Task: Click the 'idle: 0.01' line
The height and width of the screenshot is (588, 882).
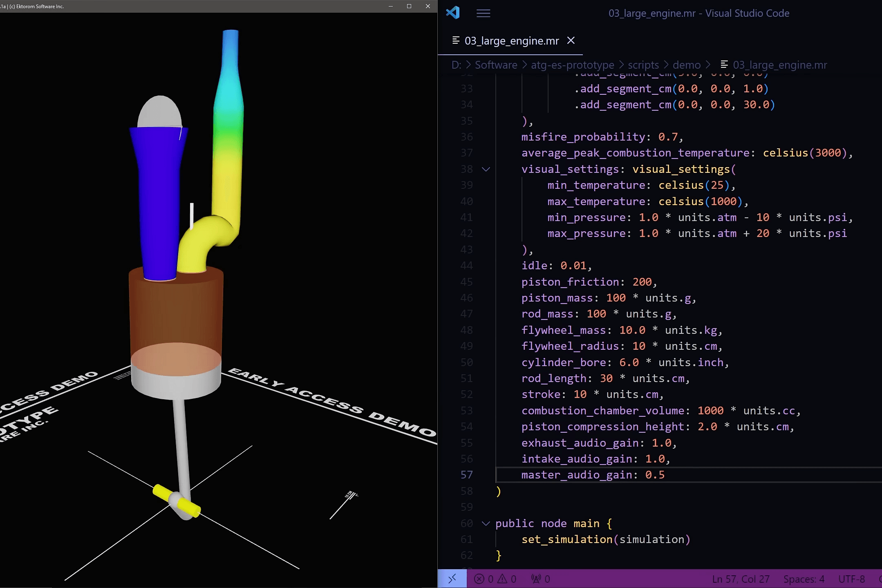Action: [x=557, y=266]
